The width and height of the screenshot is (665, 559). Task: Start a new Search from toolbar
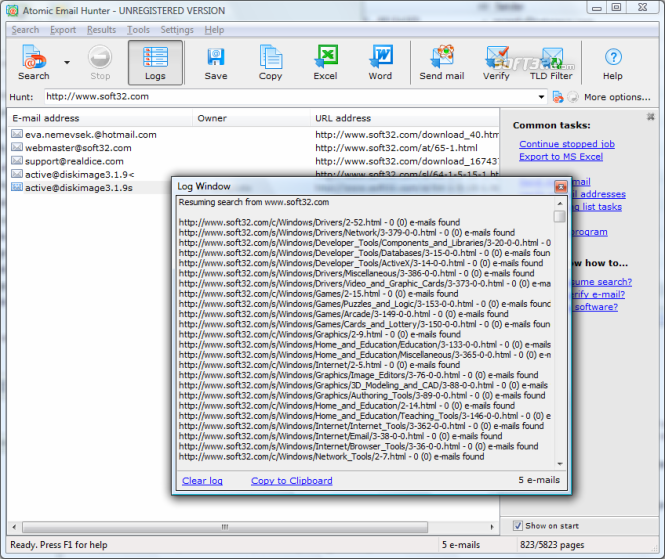34,63
